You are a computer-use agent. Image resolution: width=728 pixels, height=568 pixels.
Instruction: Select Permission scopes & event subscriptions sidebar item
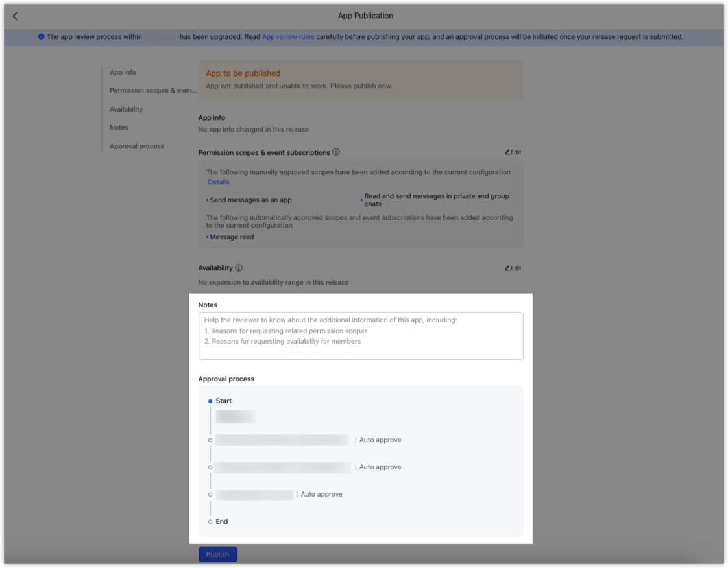tap(153, 90)
